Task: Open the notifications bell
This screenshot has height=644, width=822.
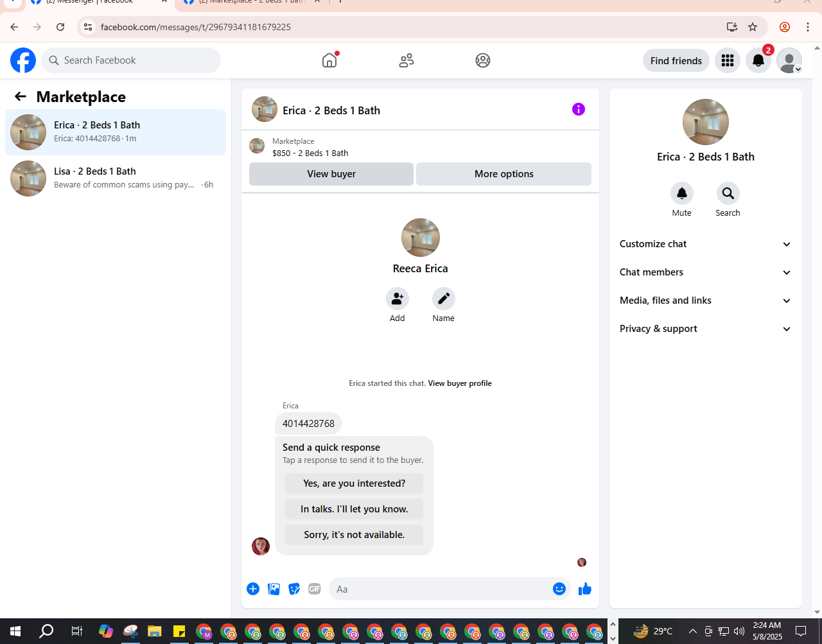Action: [758, 60]
